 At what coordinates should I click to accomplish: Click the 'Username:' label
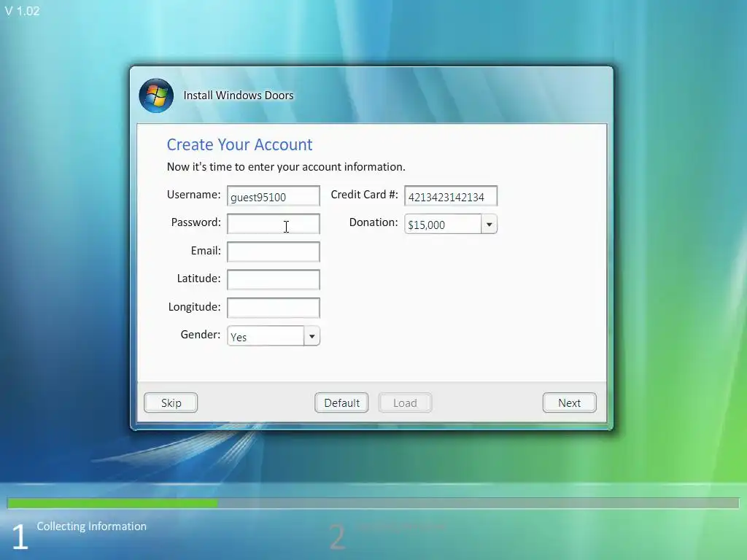(194, 194)
